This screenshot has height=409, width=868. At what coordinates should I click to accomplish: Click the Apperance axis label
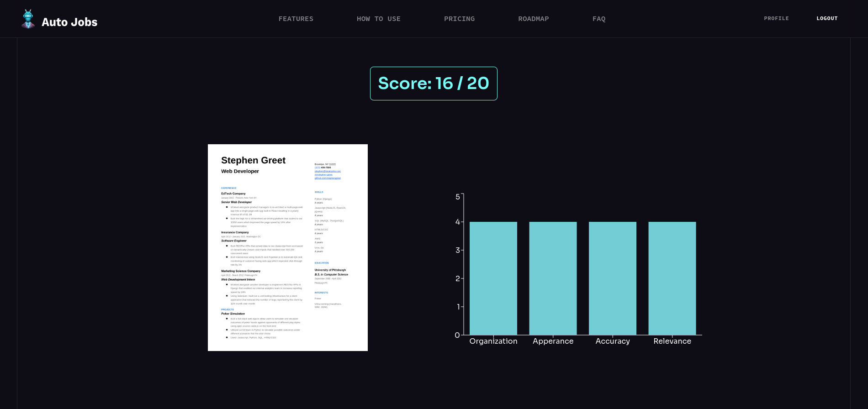553,341
